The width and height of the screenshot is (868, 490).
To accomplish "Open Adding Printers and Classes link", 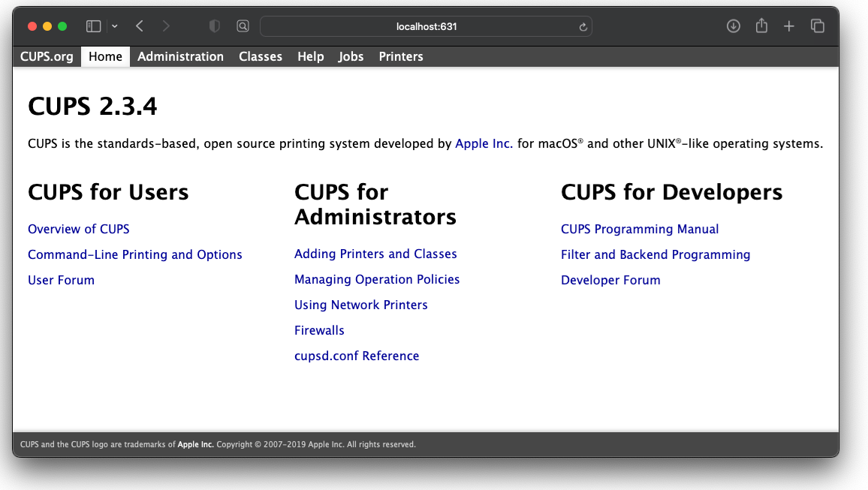I will [x=375, y=254].
